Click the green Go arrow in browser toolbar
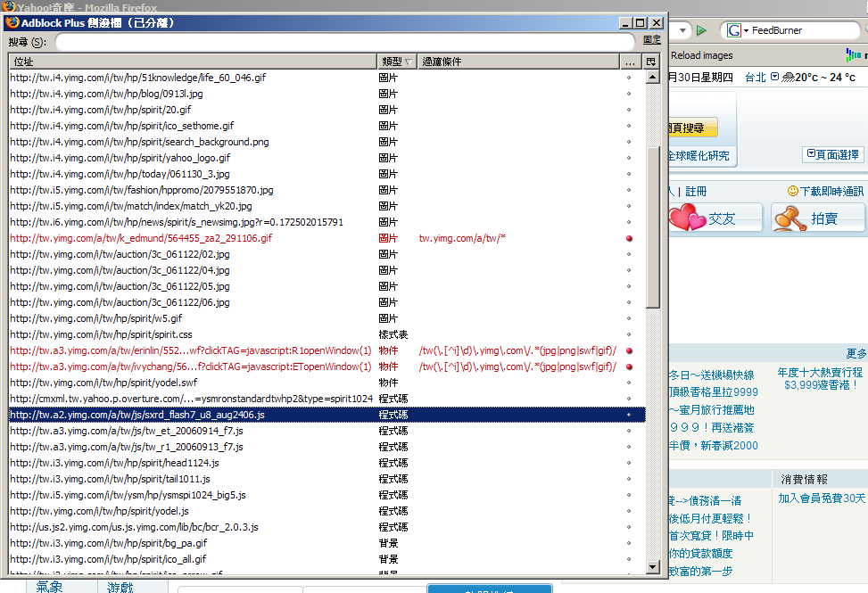The height and width of the screenshot is (593, 868). coord(702,30)
